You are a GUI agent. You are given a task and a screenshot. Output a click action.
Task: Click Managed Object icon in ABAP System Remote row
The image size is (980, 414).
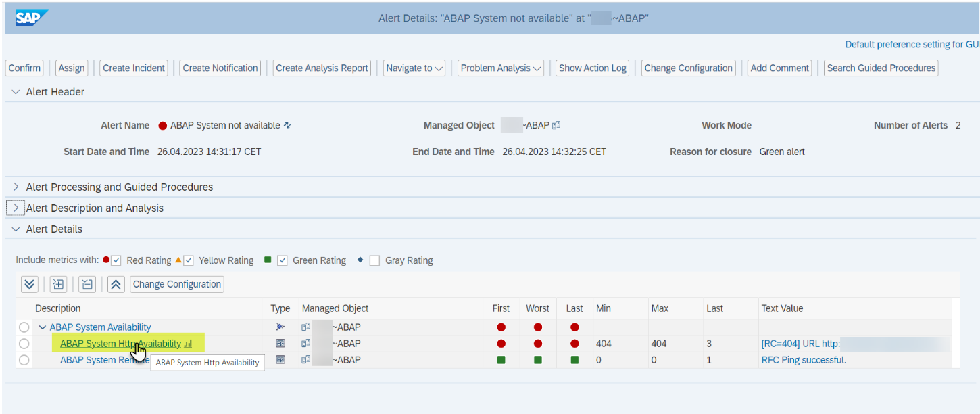306,360
